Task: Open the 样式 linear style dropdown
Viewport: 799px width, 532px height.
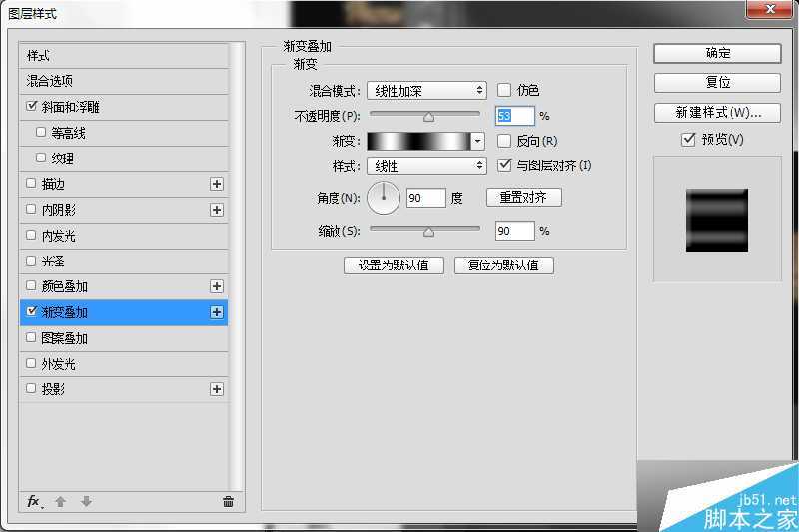Action: point(426,166)
